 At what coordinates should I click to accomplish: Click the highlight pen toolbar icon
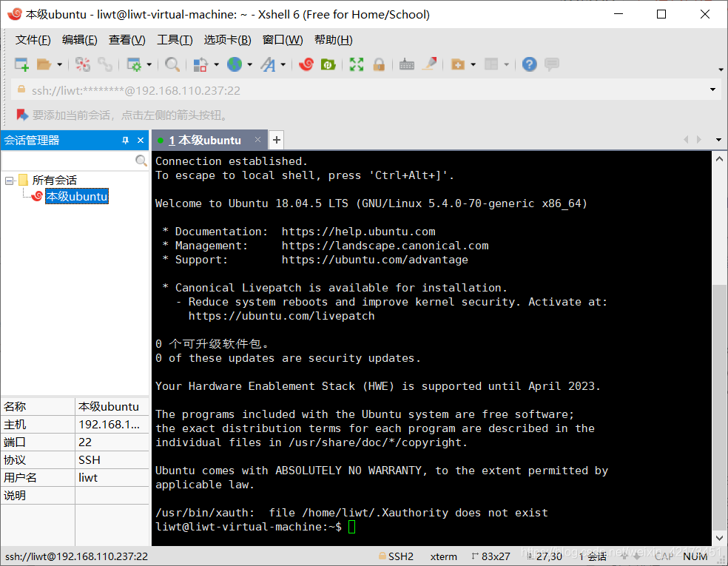(429, 64)
